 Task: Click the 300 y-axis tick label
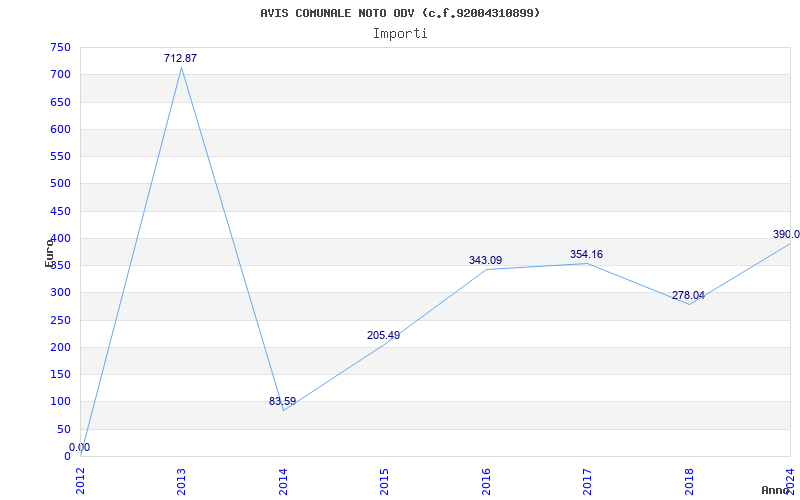click(x=60, y=293)
